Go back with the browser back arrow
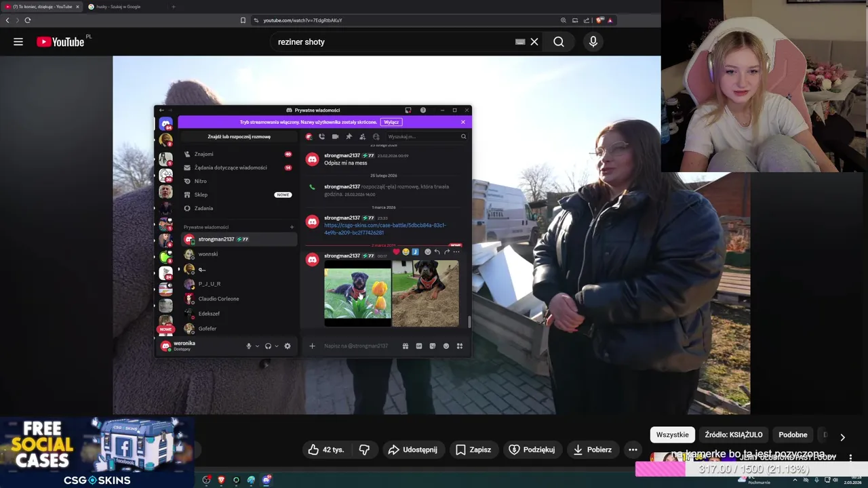The image size is (868, 488). [x=7, y=20]
